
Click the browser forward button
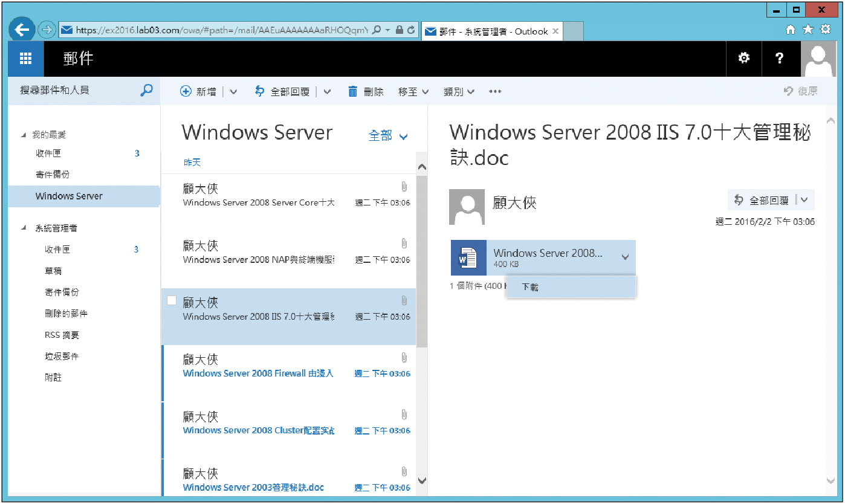tap(46, 30)
